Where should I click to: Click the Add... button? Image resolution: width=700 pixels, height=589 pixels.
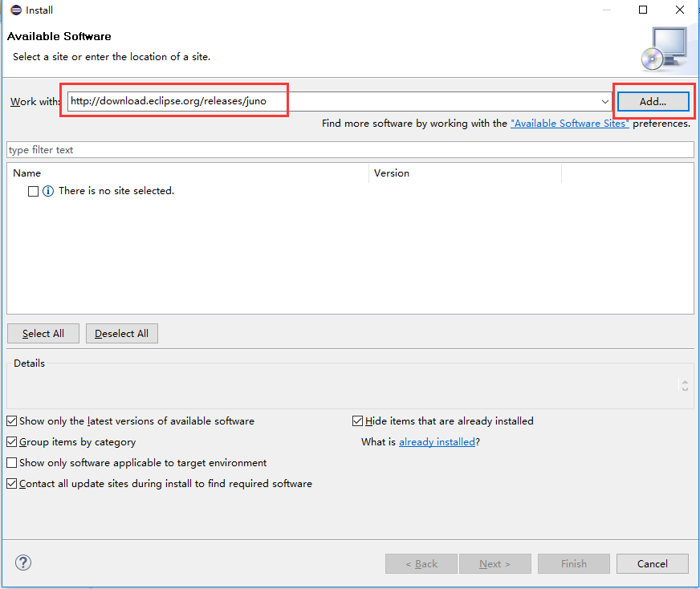tap(653, 101)
